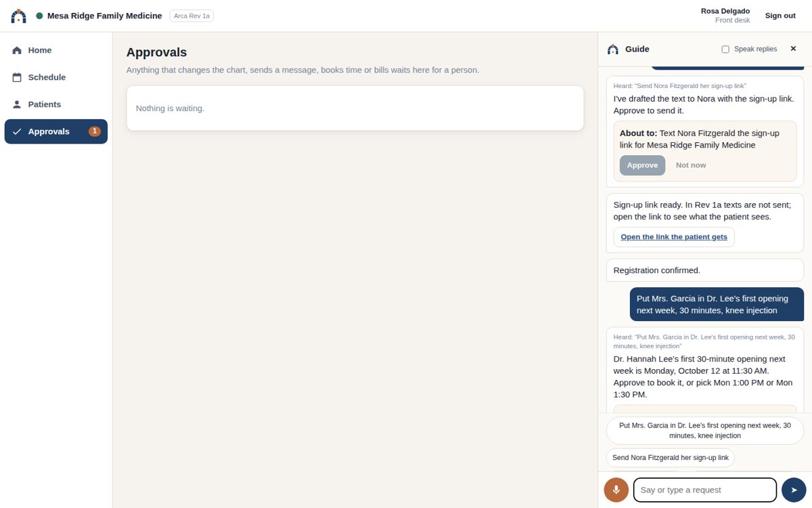Enable the Speak replies checkbox
This screenshot has height=508, width=812.
(x=725, y=49)
